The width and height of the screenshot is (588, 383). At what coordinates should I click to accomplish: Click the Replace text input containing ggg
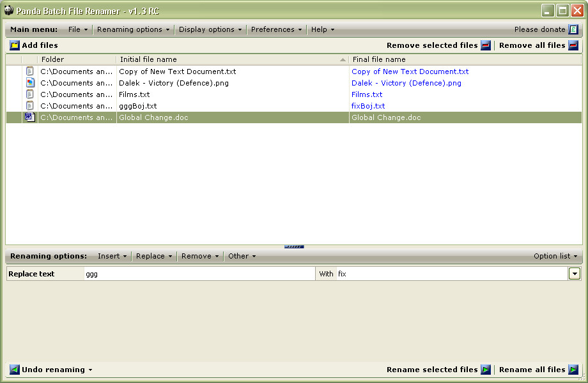(x=199, y=274)
